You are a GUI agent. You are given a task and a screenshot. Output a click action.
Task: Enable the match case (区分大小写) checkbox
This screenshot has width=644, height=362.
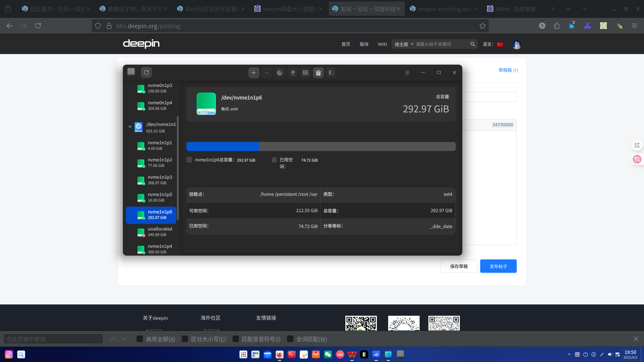(x=185, y=339)
